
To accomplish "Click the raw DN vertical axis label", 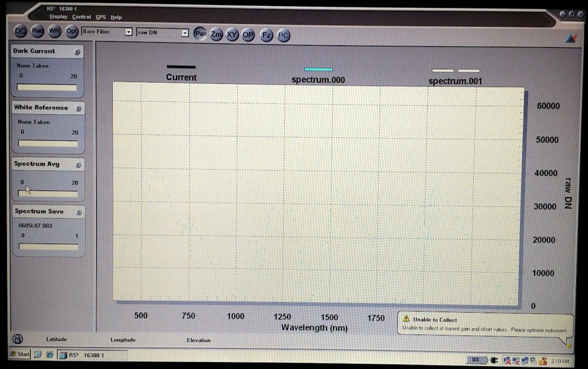I will (x=568, y=193).
